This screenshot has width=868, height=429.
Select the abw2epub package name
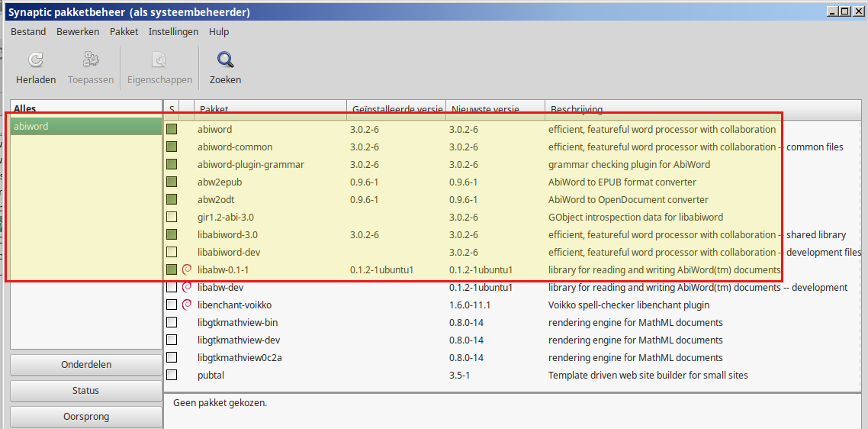[x=220, y=182]
